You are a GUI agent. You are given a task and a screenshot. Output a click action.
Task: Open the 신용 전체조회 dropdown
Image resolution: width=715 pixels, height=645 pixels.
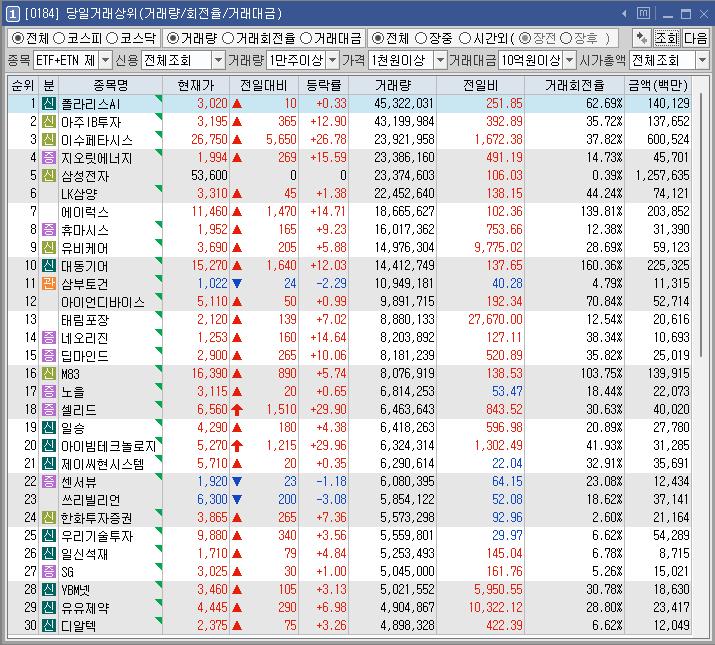pyautogui.click(x=218, y=60)
